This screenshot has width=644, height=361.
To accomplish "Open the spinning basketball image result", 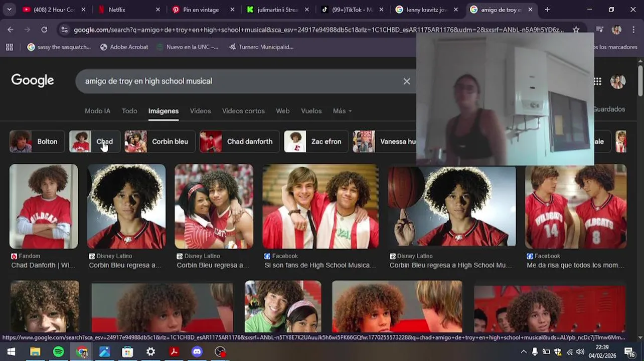I will pos(451,206).
